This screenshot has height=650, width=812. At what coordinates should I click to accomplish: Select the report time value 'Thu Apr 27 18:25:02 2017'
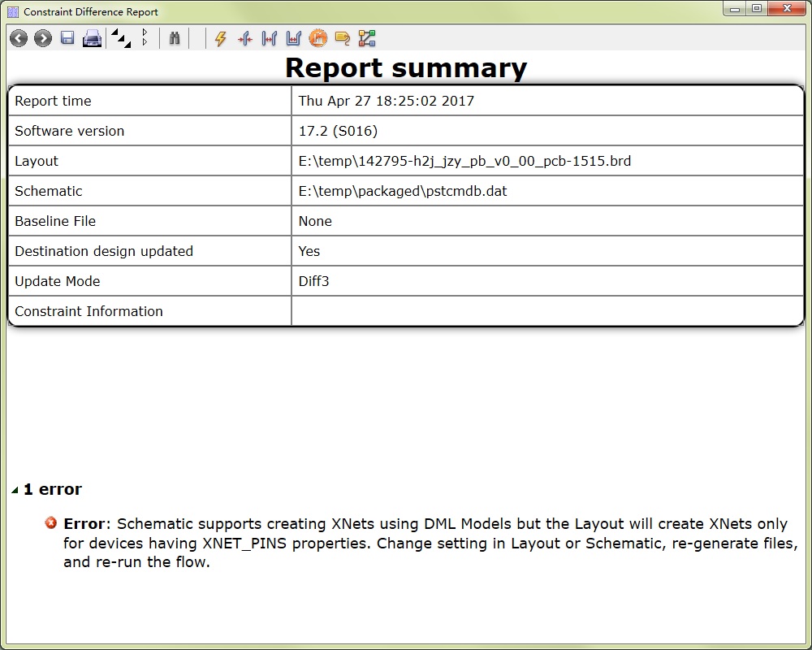[x=387, y=101]
